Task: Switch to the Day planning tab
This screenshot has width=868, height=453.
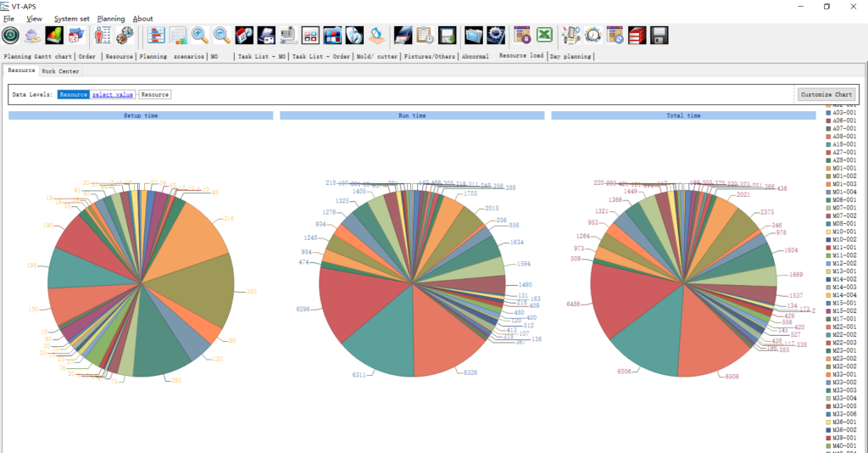Action: click(x=570, y=57)
